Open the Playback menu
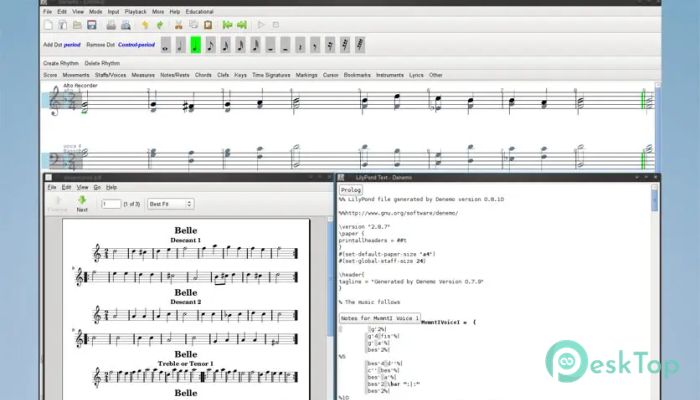Viewport: 700px width, 400px height. point(135,12)
